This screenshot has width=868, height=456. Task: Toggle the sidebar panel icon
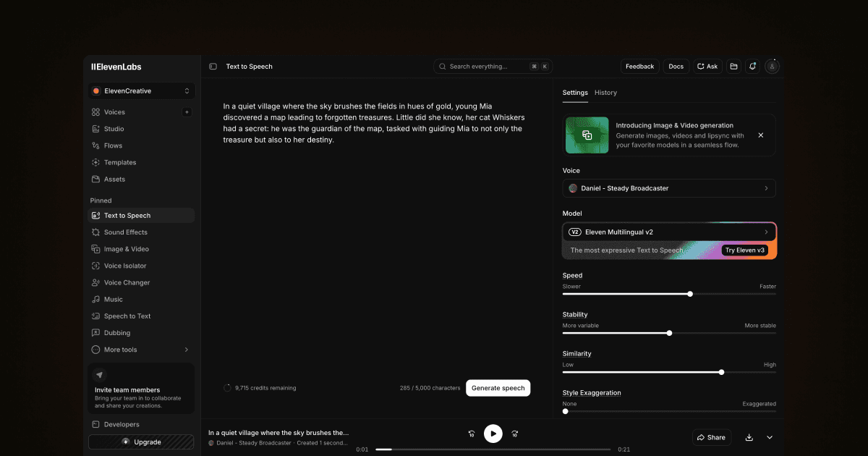(213, 67)
